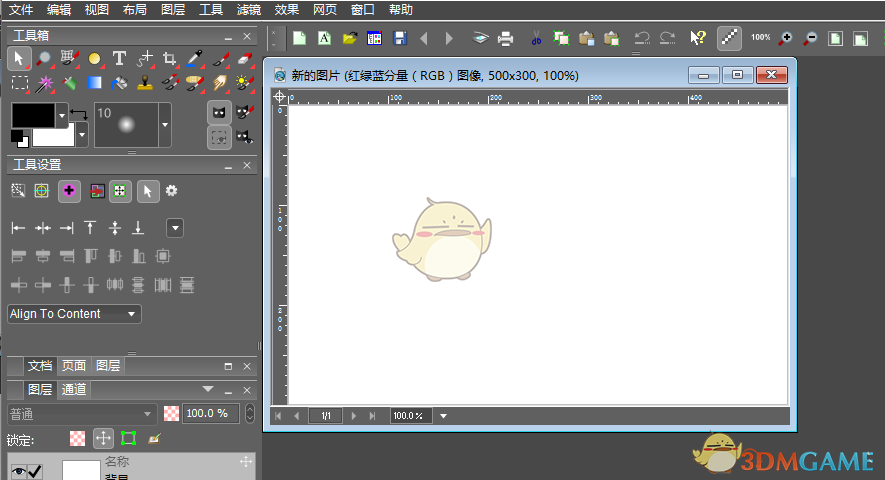
Task: Click the new document icon in the toolbar
Action: [x=299, y=38]
